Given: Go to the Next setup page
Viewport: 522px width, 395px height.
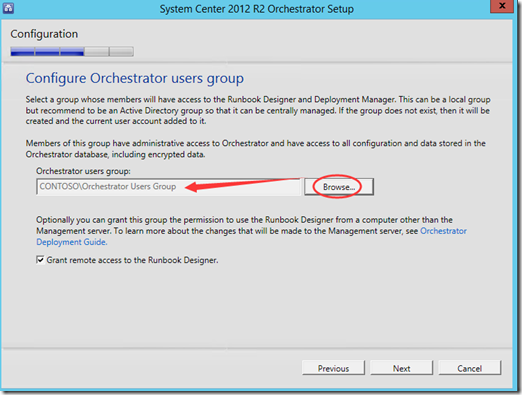Looking at the screenshot, I should tap(401, 368).
